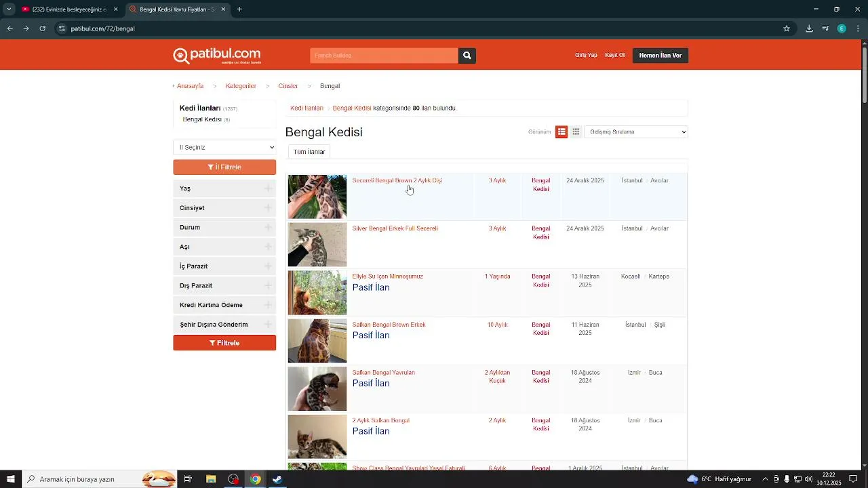
Task: Open listing Silver Bengal Erkek Full Secereli
Action: point(395,228)
